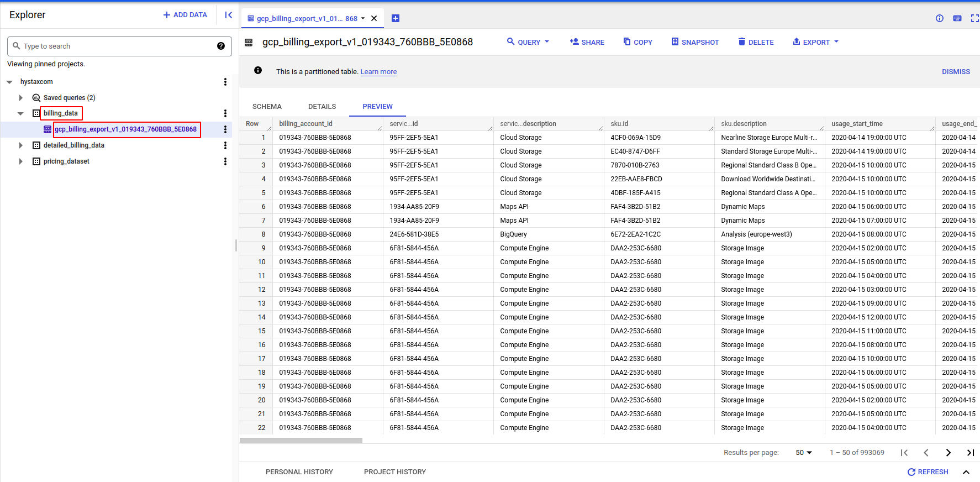The height and width of the screenshot is (482, 980).
Task: Open the Export dropdown menu
Action: [x=815, y=42]
